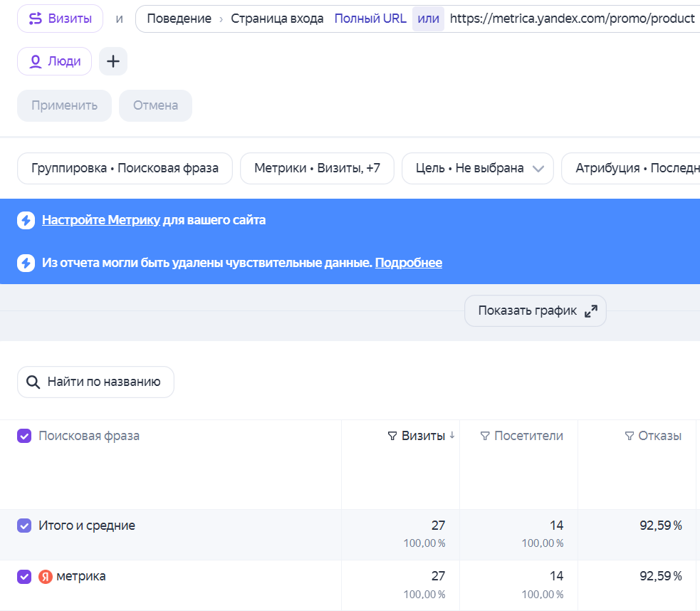Open Группировка Поисковая фраза selector

pos(125,168)
